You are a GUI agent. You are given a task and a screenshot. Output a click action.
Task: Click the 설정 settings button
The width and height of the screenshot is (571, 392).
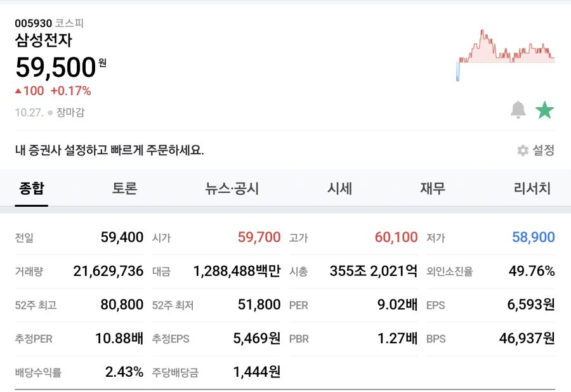(x=544, y=151)
